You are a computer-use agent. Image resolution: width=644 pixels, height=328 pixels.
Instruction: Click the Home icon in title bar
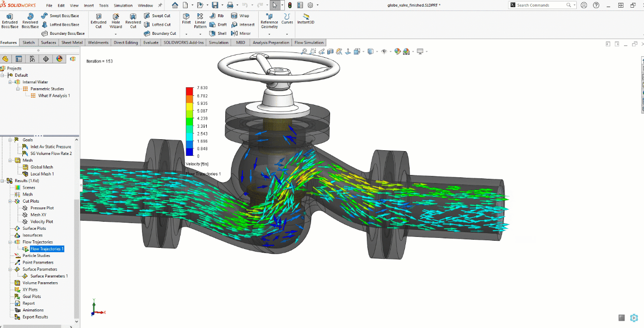175,5
